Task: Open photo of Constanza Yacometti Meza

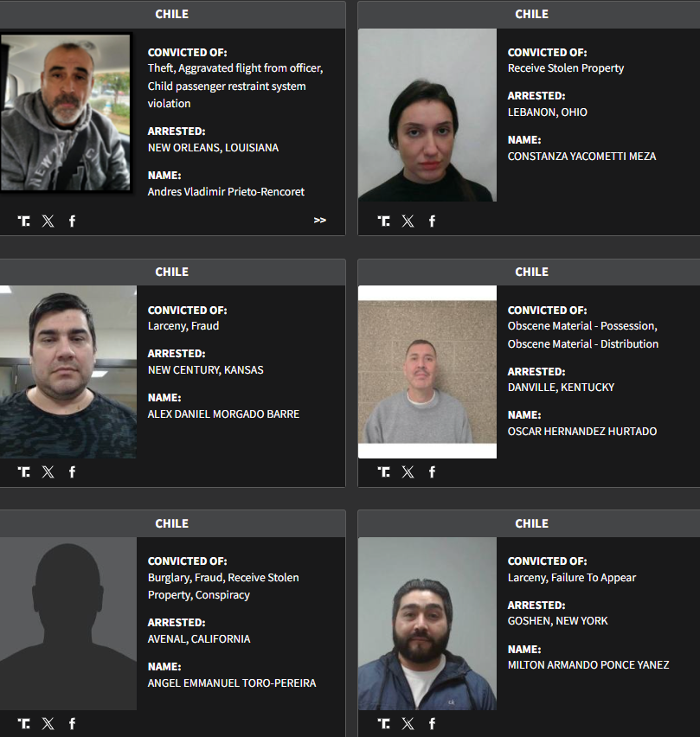Action: [x=427, y=115]
